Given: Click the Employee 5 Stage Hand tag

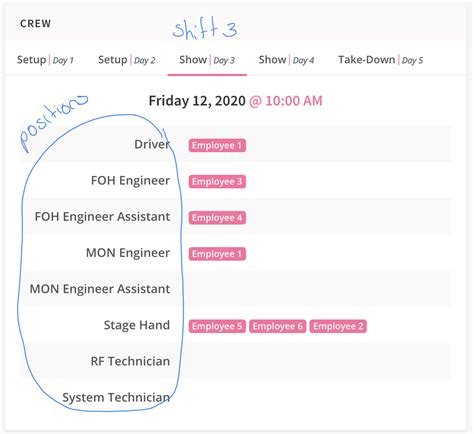Looking at the screenshot, I should pyautogui.click(x=217, y=326).
